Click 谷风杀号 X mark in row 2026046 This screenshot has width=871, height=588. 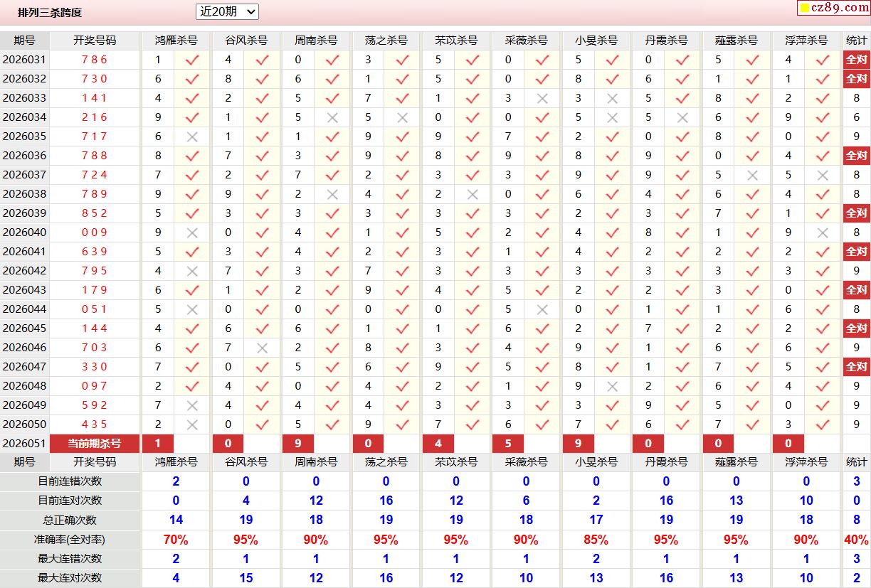point(262,348)
